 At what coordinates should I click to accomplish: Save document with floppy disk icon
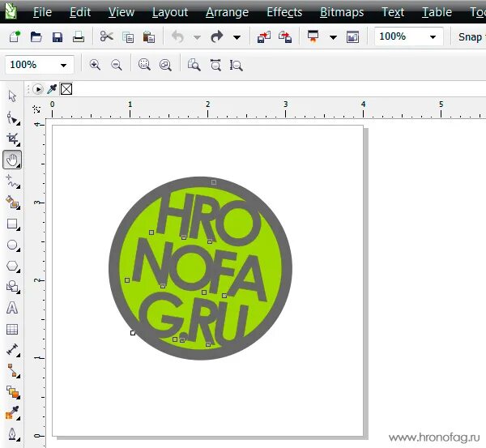click(58, 37)
